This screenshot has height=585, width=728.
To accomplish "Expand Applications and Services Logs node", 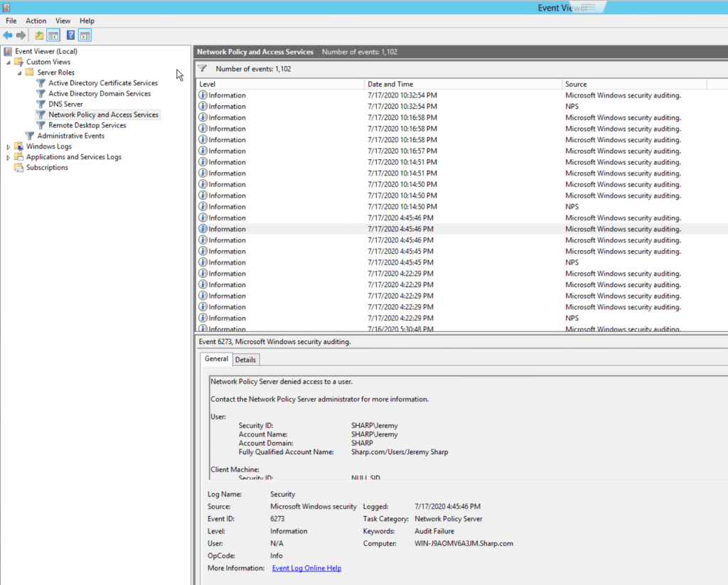I will (x=9, y=158).
